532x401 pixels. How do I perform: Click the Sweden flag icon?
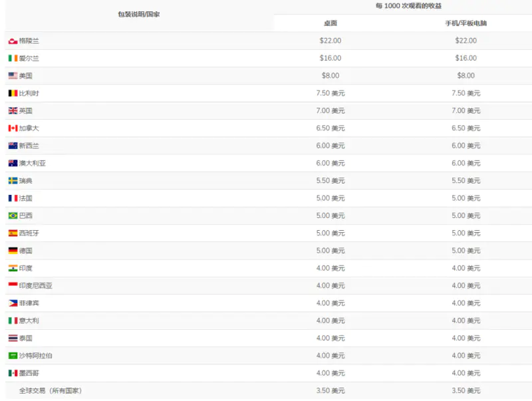tap(13, 181)
